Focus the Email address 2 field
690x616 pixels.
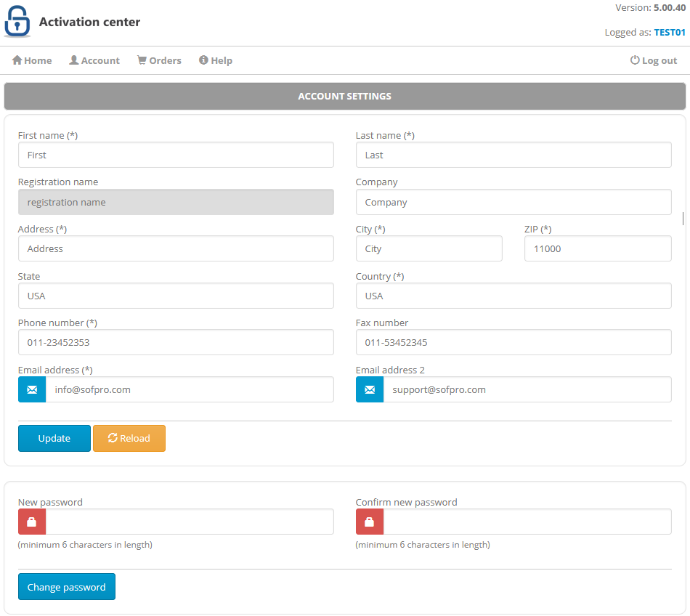click(527, 389)
